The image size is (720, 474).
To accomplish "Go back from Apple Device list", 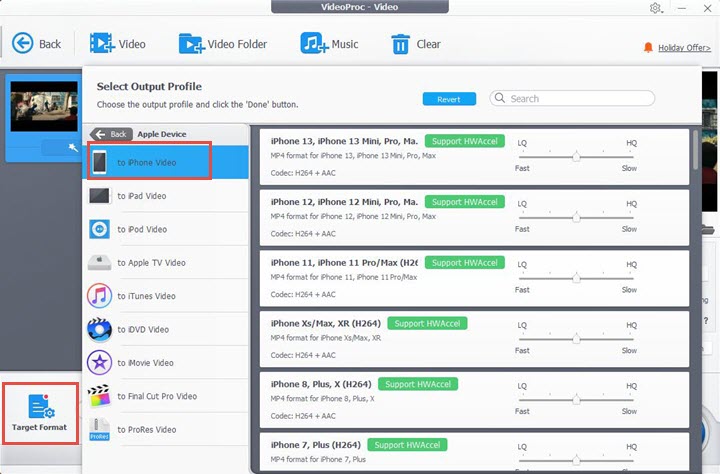I will point(111,134).
